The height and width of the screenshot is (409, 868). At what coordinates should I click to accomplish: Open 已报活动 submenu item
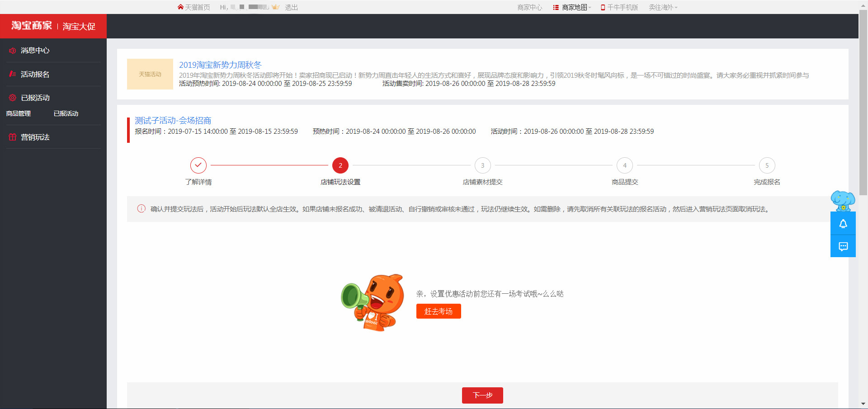click(x=66, y=113)
